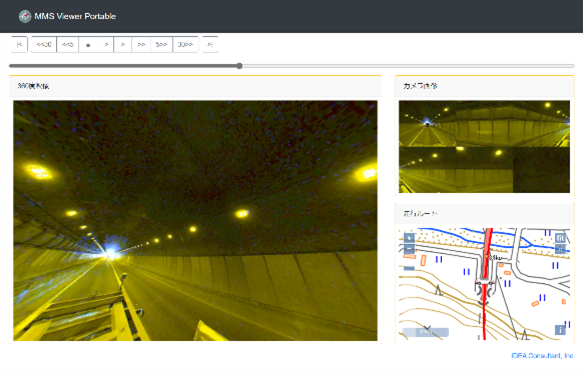The width and height of the screenshot is (583, 376).
Task: Zoom in the route map with +
Action: [409, 238]
